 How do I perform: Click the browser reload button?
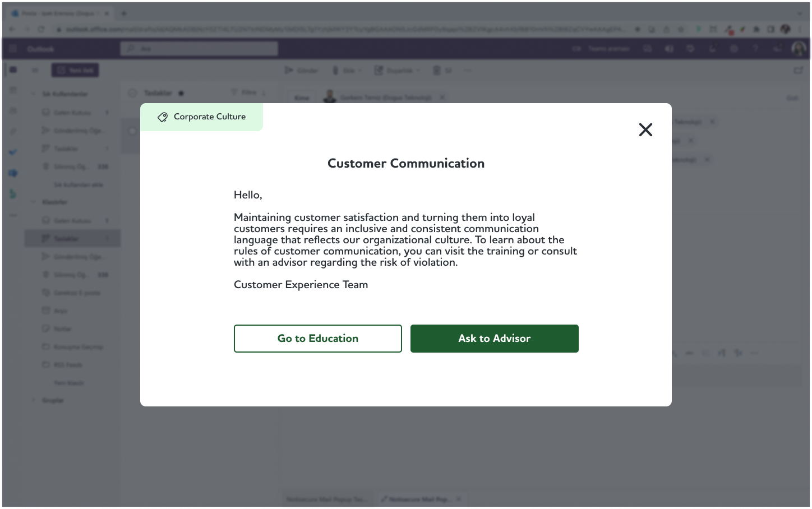click(x=41, y=29)
